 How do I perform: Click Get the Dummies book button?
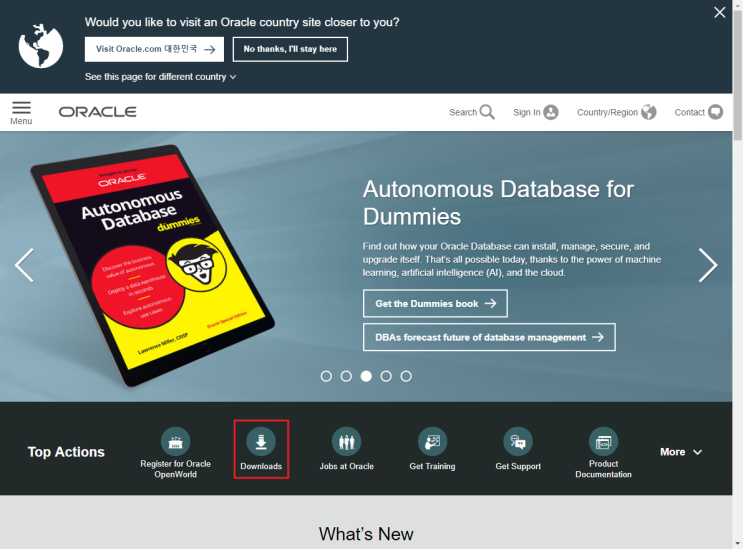pyautogui.click(x=435, y=304)
